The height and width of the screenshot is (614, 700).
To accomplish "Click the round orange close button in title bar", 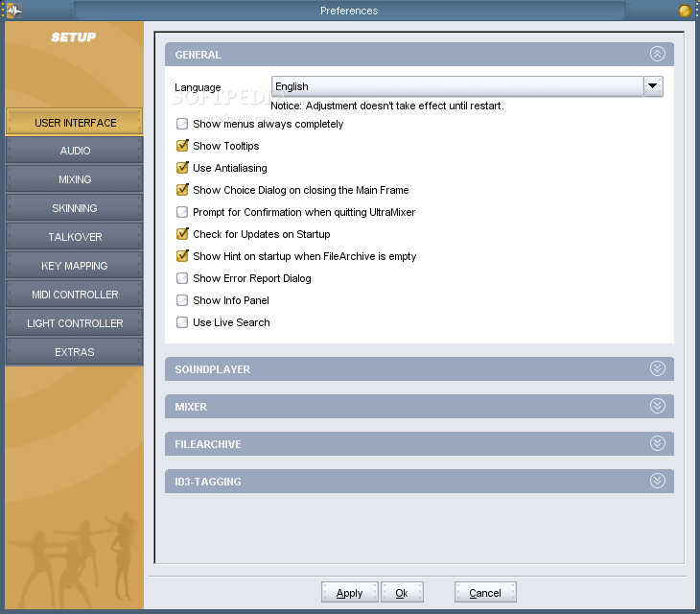I will [x=685, y=11].
